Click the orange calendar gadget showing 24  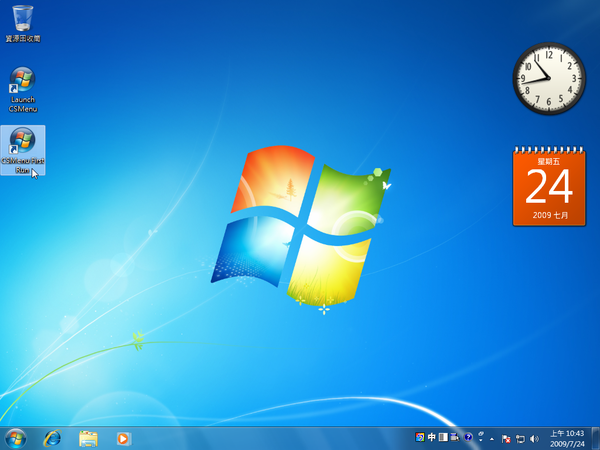(x=549, y=186)
